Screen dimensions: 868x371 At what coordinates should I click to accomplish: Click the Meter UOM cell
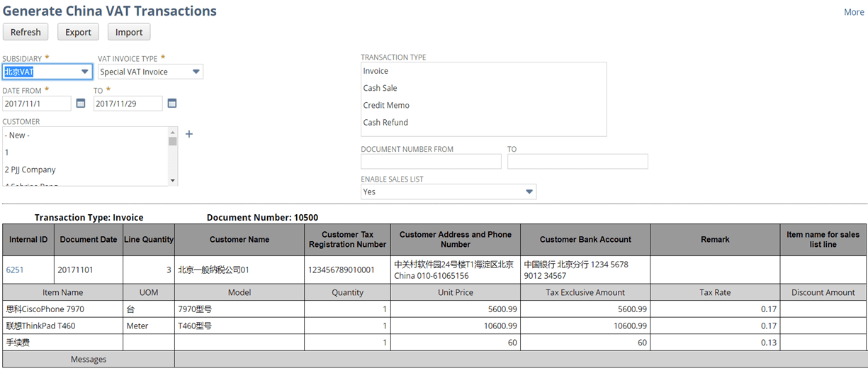(x=149, y=326)
